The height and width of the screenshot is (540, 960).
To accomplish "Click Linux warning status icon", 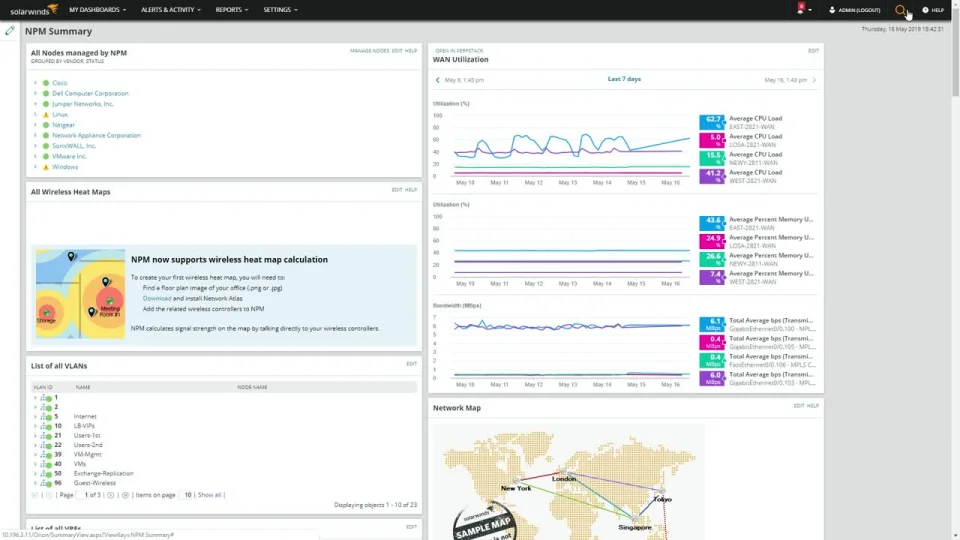I will tap(46, 114).
